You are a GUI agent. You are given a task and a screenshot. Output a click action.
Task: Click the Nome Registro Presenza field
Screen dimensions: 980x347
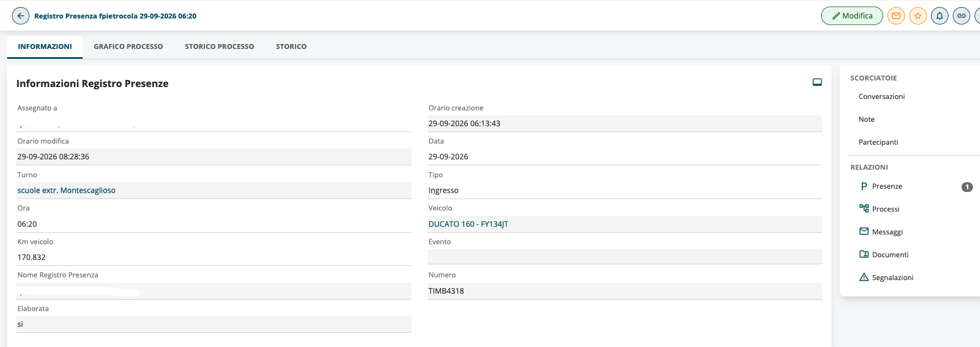coord(214,291)
